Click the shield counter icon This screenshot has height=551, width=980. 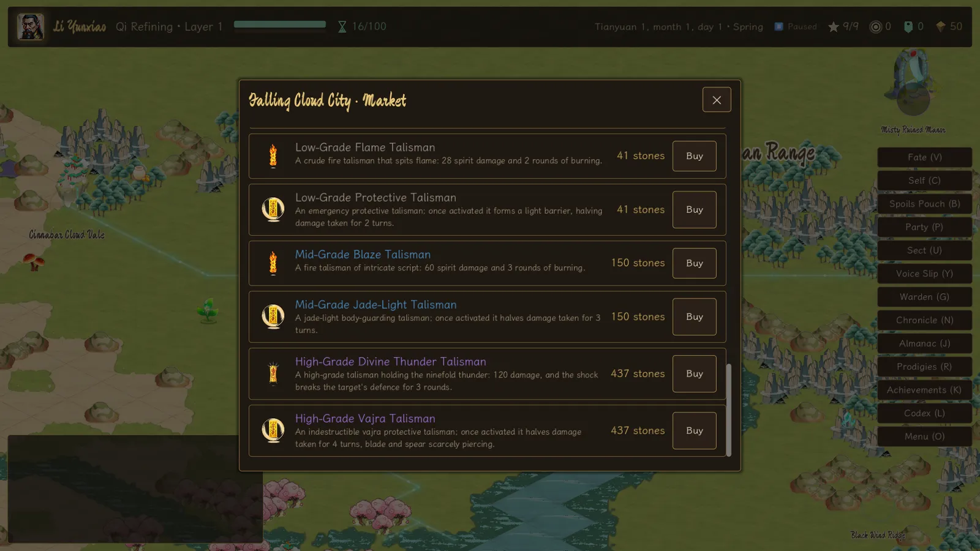pyautogui.click(x=908, y=27)
